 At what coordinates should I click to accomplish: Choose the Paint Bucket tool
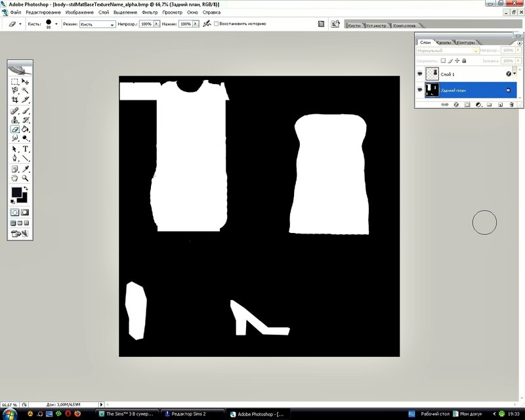pos(26,129)
